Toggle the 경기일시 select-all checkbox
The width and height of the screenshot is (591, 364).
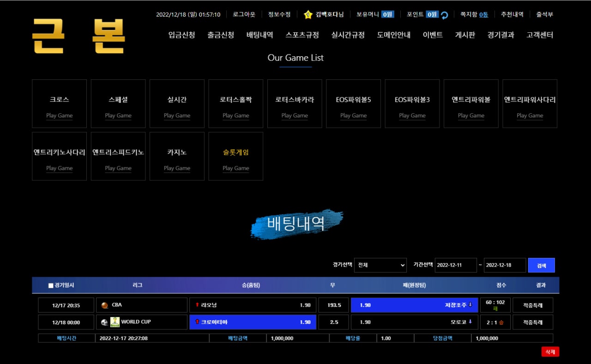point(51,286)
